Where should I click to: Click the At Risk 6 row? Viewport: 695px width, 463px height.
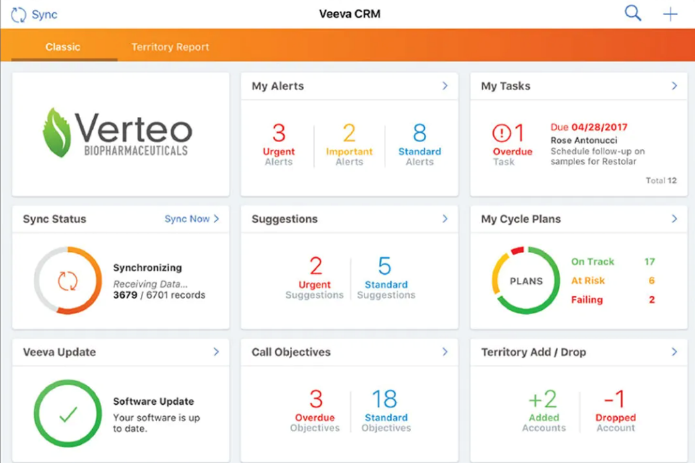pyautogui.click(x=613, y=280)
